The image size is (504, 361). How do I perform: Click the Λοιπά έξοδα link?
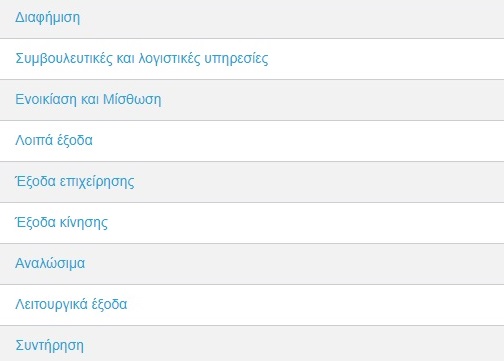tap(54, 140)
